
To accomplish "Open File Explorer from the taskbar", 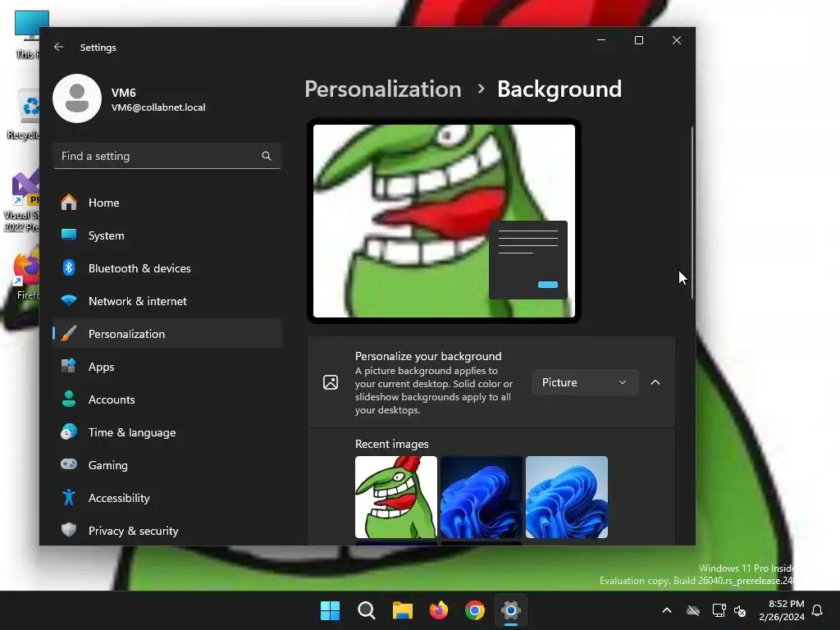I will (402, 610).
